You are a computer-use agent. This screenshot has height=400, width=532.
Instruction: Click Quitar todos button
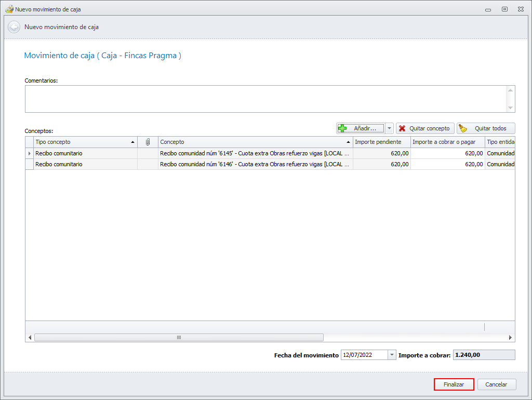click(x=486, y=128)
